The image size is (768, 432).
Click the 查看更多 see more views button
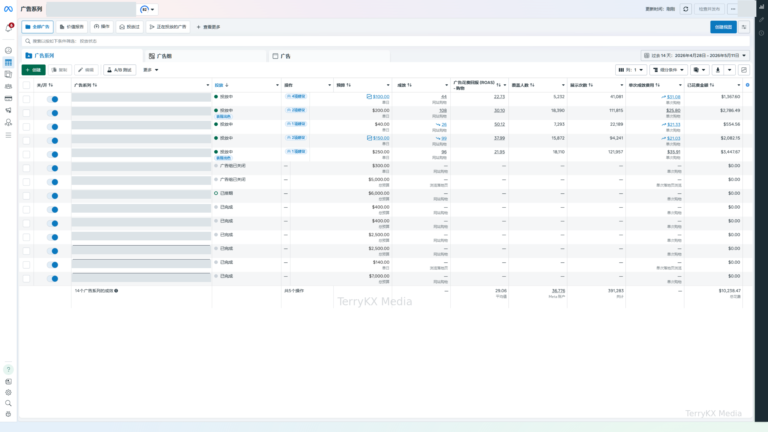point(209,27)
